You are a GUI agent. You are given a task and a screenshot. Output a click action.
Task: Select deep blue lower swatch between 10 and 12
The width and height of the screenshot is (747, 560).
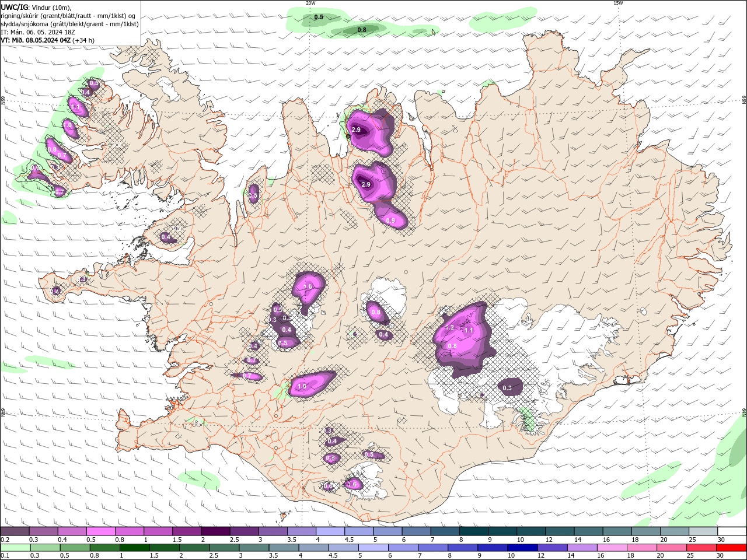(x=521, y=548)
